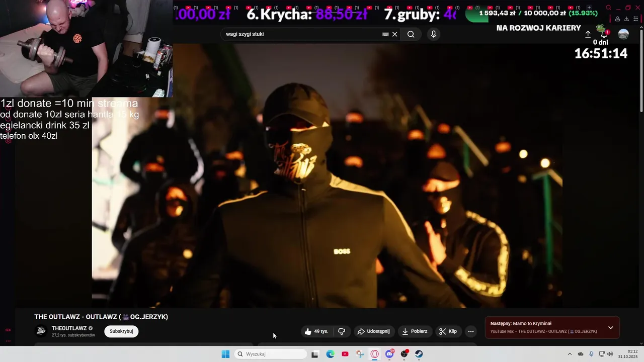Image resolution: width=644 pixels, height=362 pixels.
Task: Open browser profile account icon
Action: [x=617, y=19]
